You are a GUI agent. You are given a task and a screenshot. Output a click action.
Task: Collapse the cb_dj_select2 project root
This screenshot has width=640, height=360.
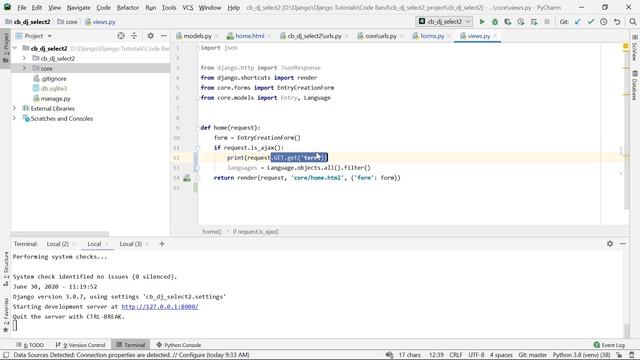[x=15, y=48]
